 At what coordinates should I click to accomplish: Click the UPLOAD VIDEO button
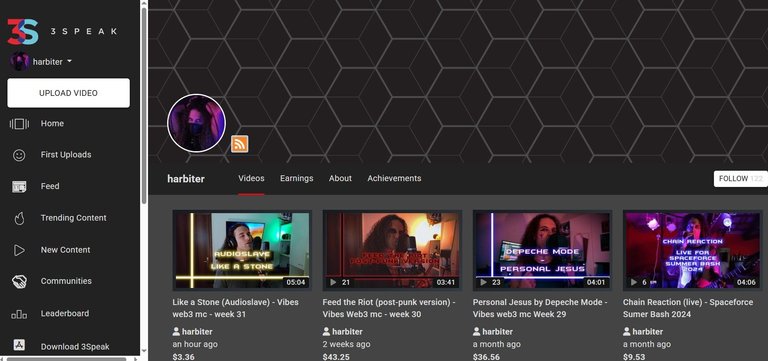coord(69,93)
